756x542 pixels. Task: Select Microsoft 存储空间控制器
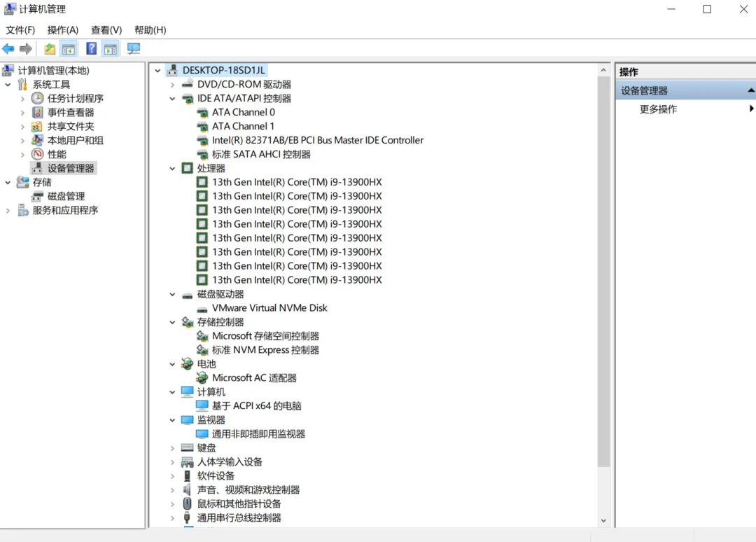[x=265, y=336]
